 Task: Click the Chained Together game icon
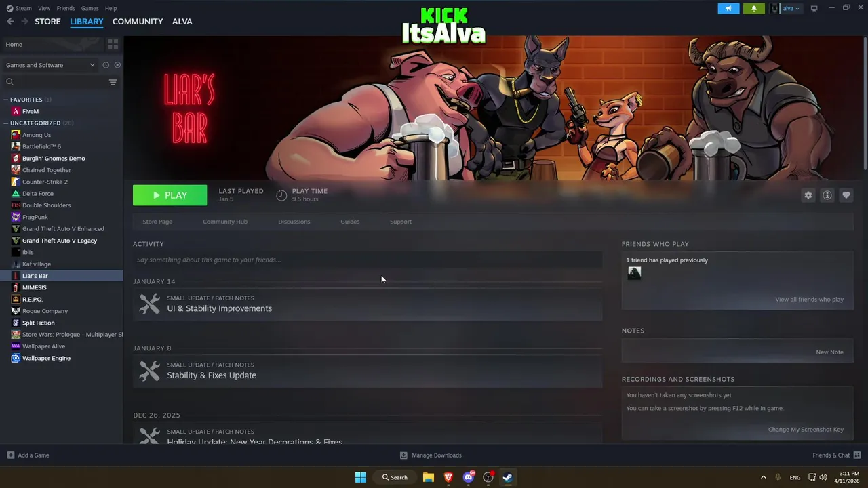[x=16, y=170]
